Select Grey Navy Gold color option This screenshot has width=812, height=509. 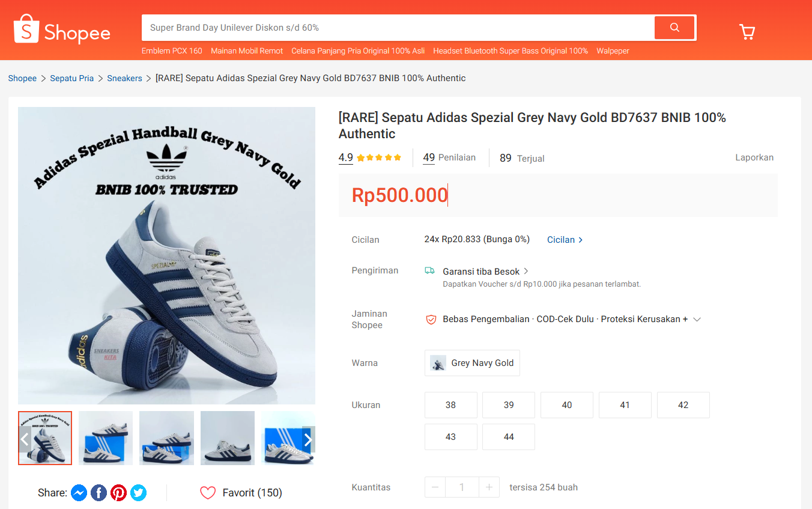[472, 363]
